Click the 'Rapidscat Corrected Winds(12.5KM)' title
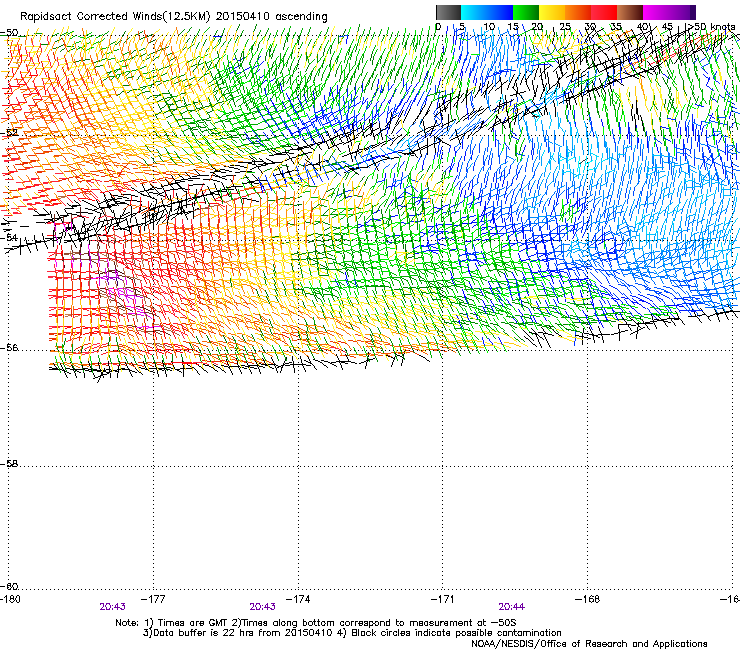Screen dimensions: 740x650 coord(115,17)
